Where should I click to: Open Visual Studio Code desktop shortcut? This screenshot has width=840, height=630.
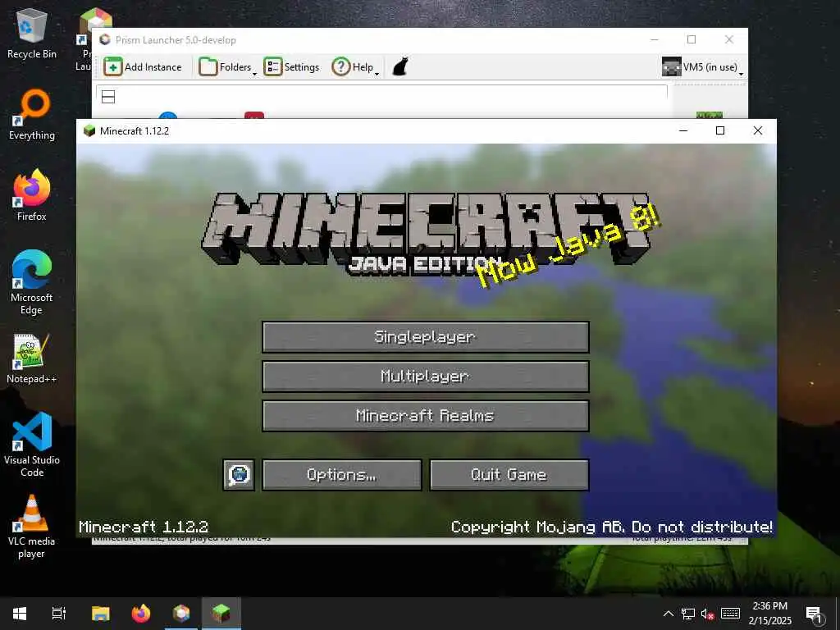click(32, 445)
